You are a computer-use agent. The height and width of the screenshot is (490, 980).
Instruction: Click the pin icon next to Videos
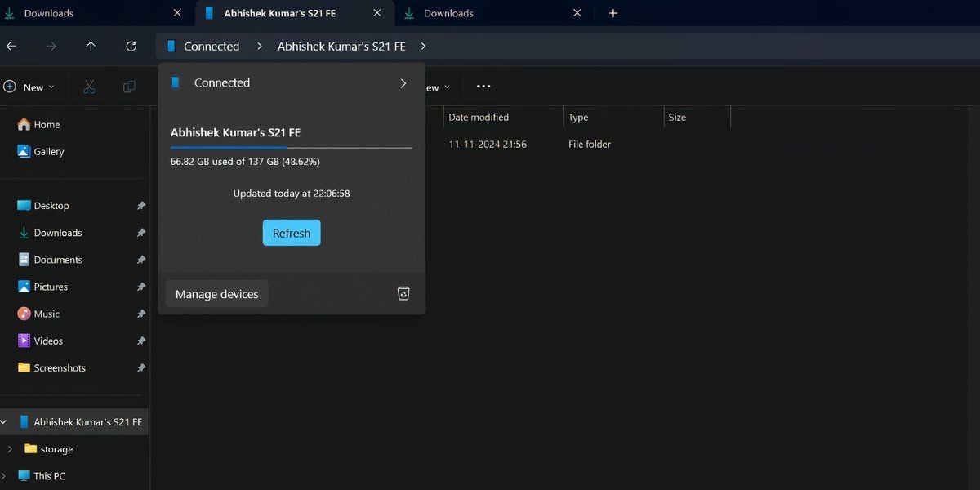pos(140,341)
